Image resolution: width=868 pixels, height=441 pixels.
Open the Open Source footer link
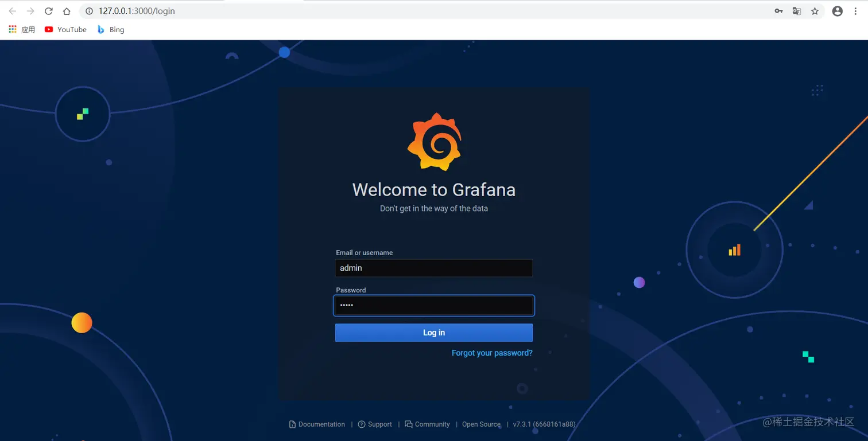click(481, 424)
